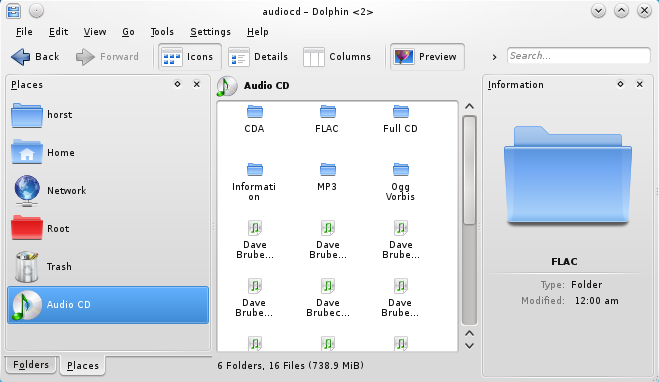Viewport: 659px width, 382px height.
Task: Close the Information panel
Action: coord(640,84)
